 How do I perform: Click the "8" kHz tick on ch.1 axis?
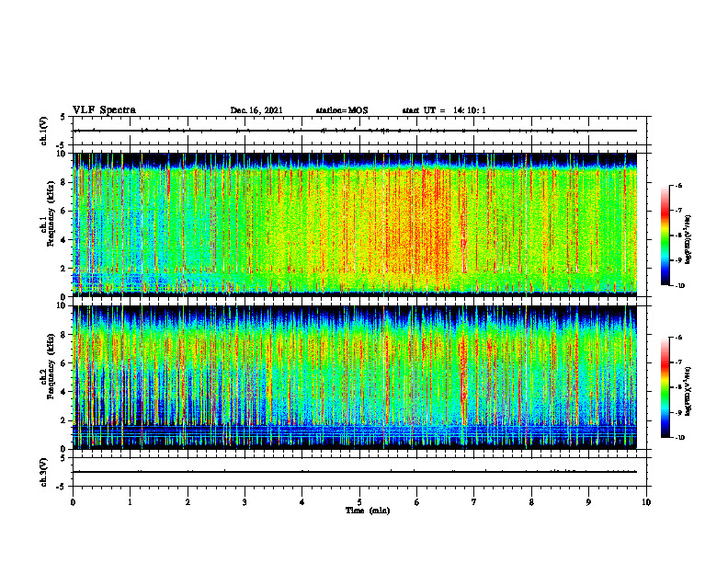pos(64,182)
